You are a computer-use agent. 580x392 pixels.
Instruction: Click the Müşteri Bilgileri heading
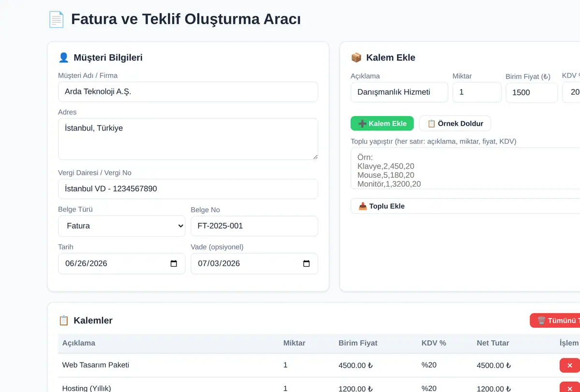tap(108, 58)
